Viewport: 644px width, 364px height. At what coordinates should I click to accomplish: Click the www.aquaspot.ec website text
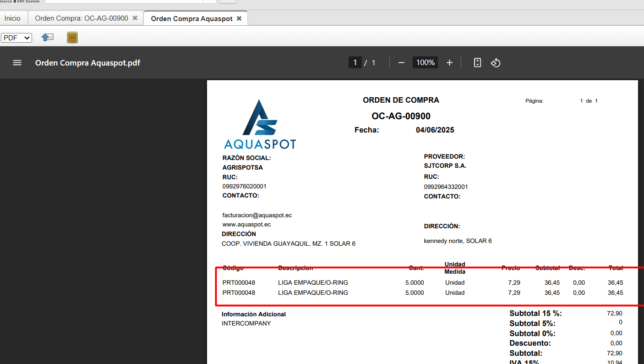pos(246,225)
